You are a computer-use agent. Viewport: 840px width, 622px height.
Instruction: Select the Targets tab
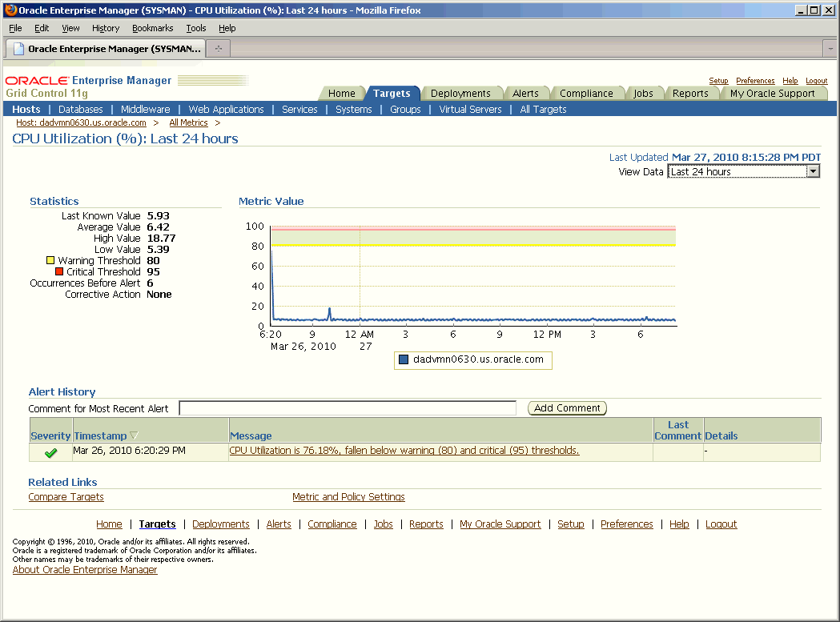coord(392,93)
